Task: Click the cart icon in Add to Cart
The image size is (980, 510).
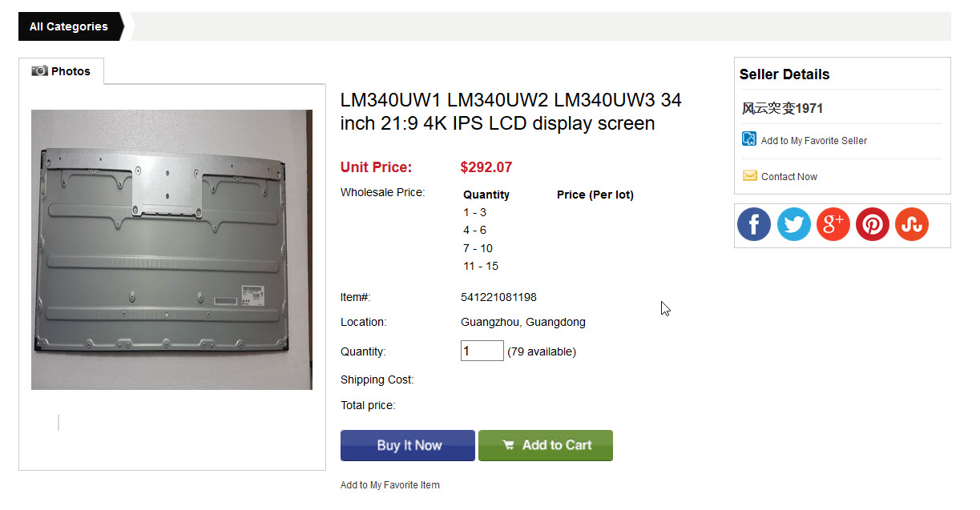Action: pyautogui.click(x=508, y=445)
